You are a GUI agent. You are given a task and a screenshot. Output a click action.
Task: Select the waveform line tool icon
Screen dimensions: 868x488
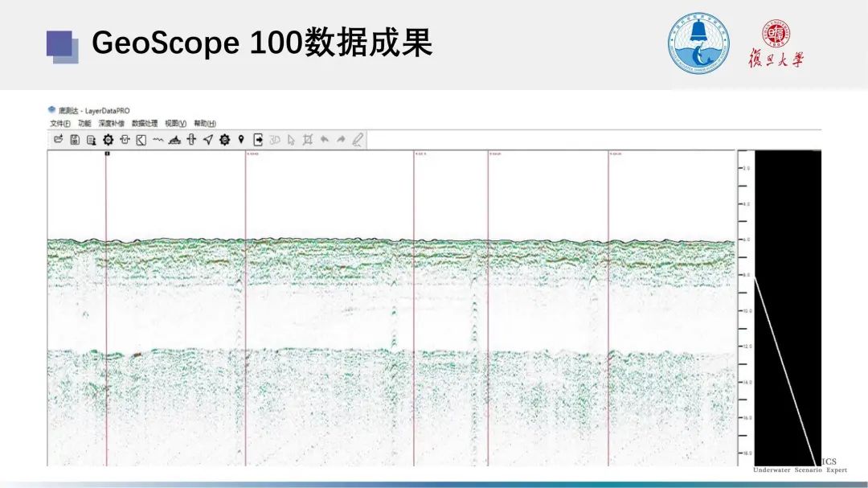[x=158, y=140]
